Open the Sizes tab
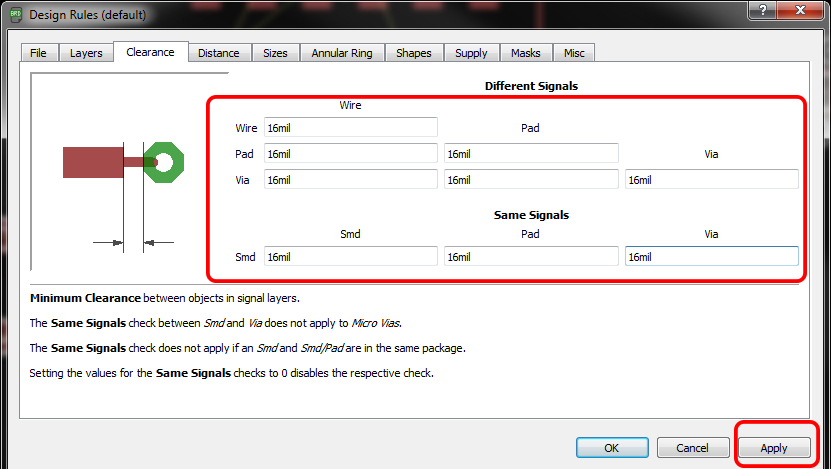Screen dimensions: 831x469 (x=275, y=53)
